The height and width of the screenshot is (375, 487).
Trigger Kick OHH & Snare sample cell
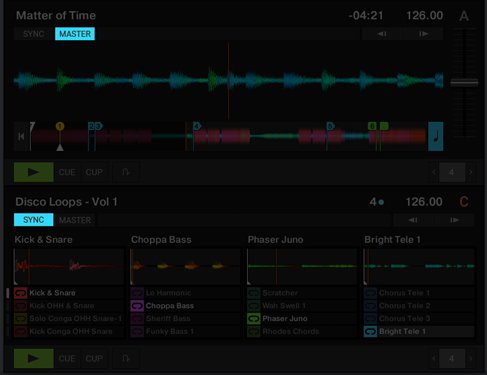(x=69, y=306)
